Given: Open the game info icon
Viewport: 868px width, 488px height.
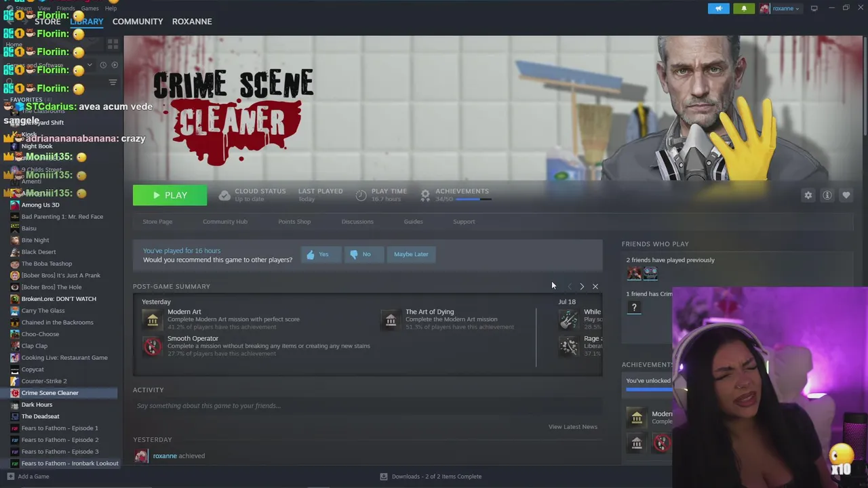Looking at the screenshot, I should (x=827, y=195).
